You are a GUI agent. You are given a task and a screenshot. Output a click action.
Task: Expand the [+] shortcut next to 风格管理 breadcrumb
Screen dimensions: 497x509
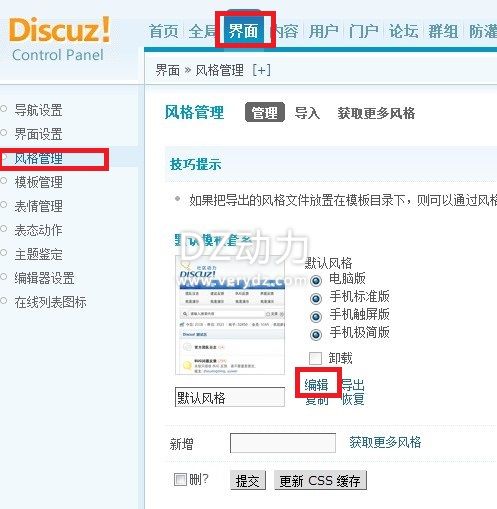pos(261,70)
